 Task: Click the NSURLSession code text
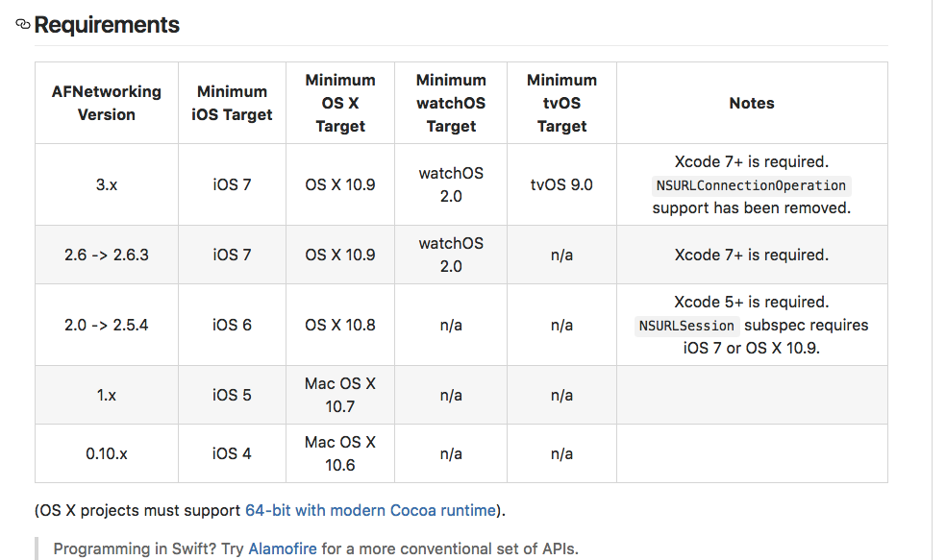pyautogui.click(x=687, y=326)
